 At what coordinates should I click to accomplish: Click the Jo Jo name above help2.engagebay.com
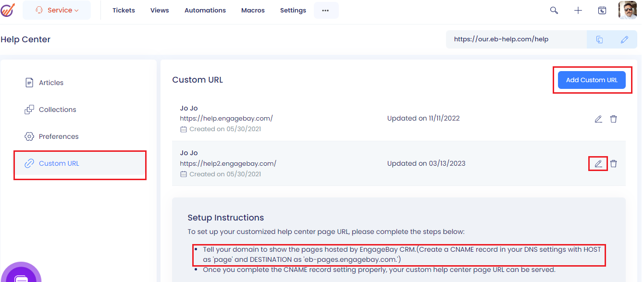189,153
